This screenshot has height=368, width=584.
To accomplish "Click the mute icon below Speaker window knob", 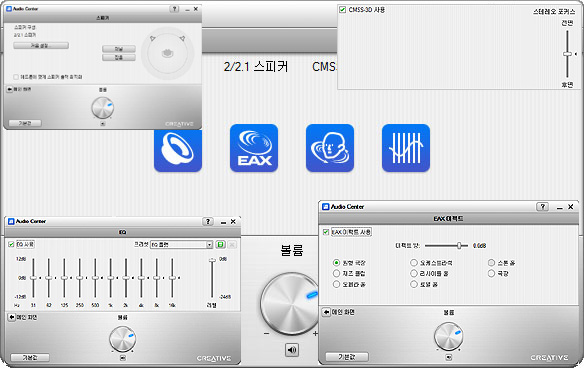I will [103, 124].
